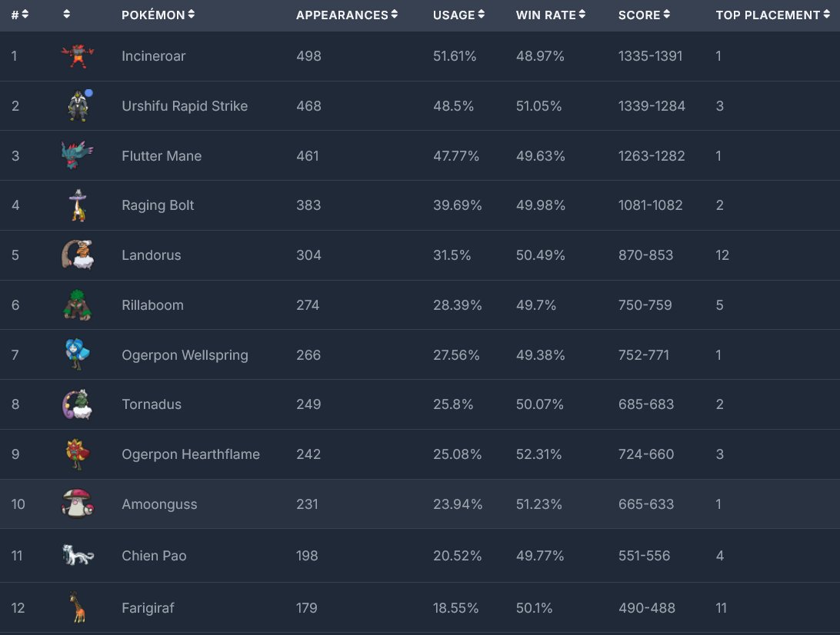
Task: Open the Flutter Mane name link
Action: 162,156
